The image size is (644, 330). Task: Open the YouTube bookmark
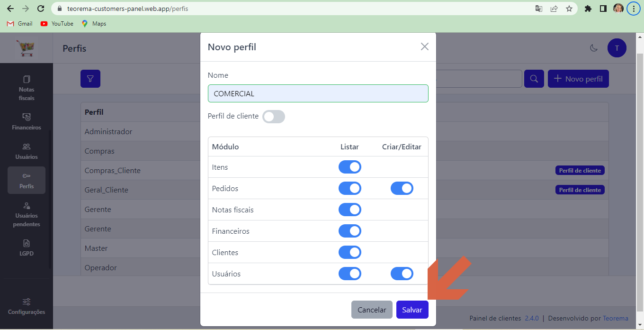[57, 24]
